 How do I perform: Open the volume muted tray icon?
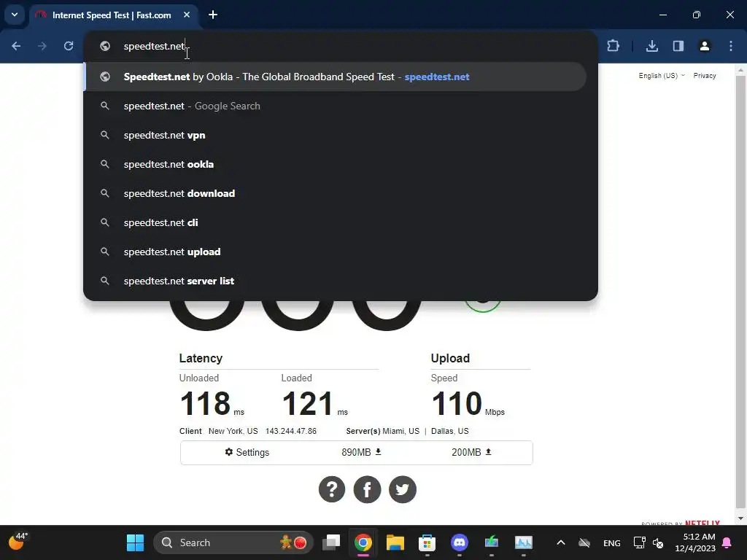(658, 542)
